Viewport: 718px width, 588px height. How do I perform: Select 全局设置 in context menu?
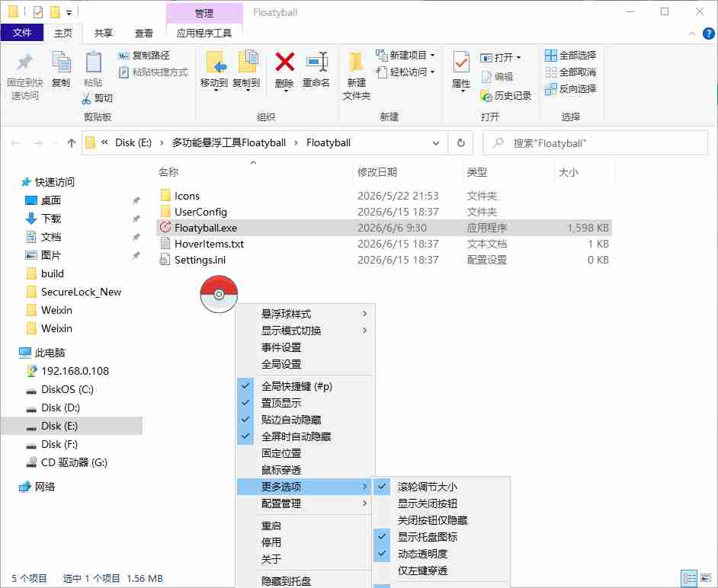[305, 364]
